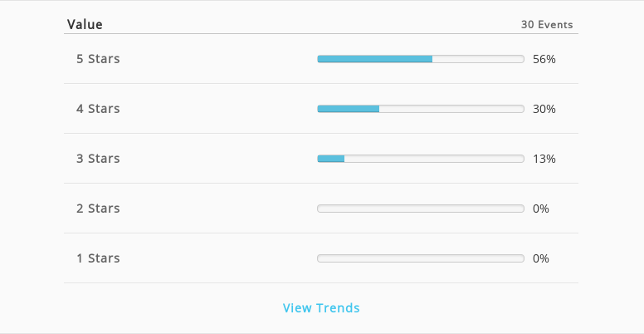Select the 3 Stars row label

(98, 159)
